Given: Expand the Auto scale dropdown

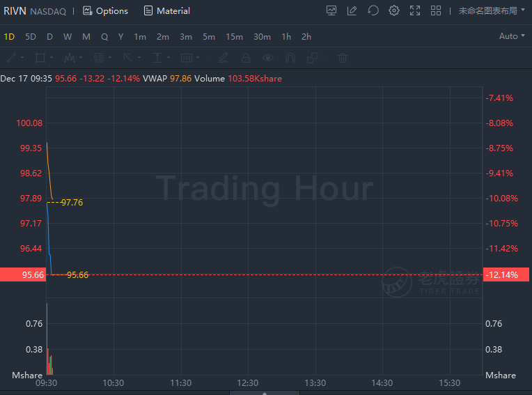Looking at the screenshot, I should pos(512,36).
